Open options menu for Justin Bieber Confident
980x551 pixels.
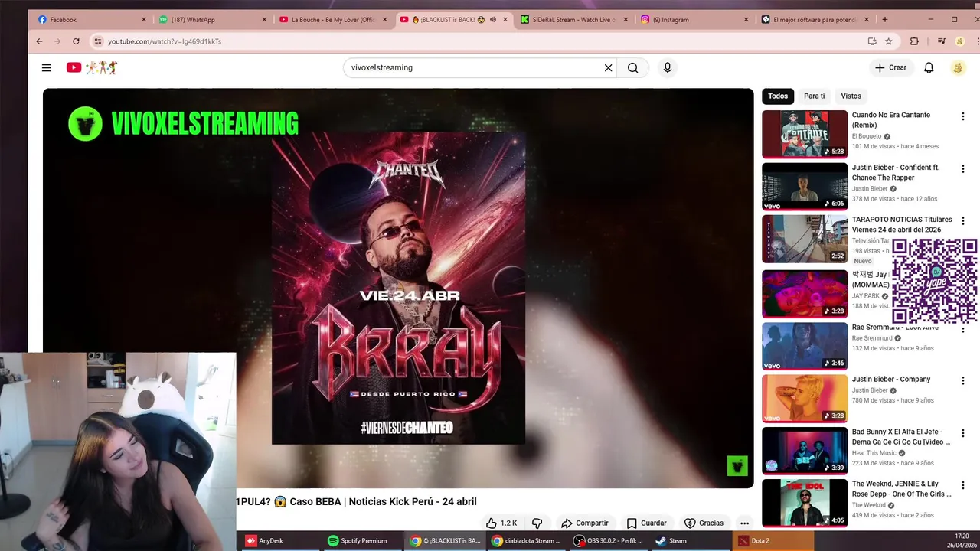coord(962,168)
